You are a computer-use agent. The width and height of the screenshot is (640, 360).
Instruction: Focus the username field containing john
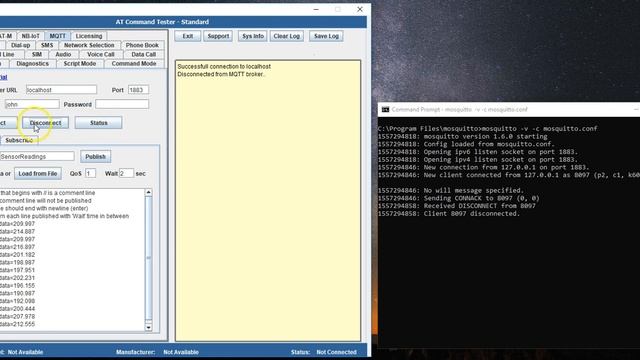pyautogui.click(x=32, y=104)
